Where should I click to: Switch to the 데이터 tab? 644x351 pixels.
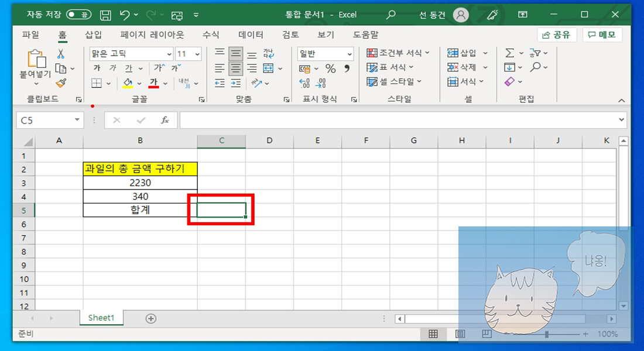coord(251,35)
